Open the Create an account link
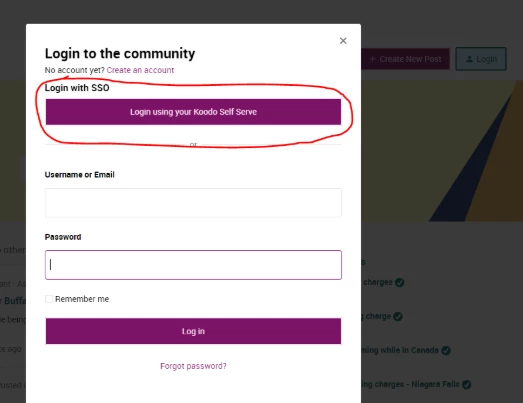The image size is (523, 403). pyautogui.click(x=140, y=70)
